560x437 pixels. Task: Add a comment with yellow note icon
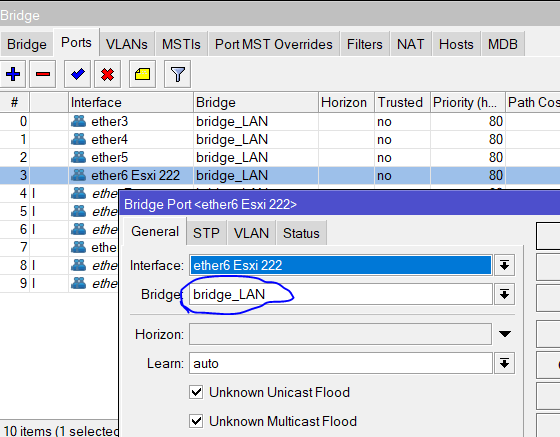click(142, 74)
